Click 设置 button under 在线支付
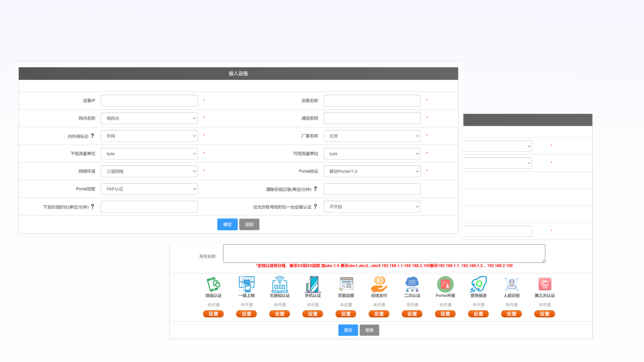This screenshot has height=362, width=644. point(379,314)
